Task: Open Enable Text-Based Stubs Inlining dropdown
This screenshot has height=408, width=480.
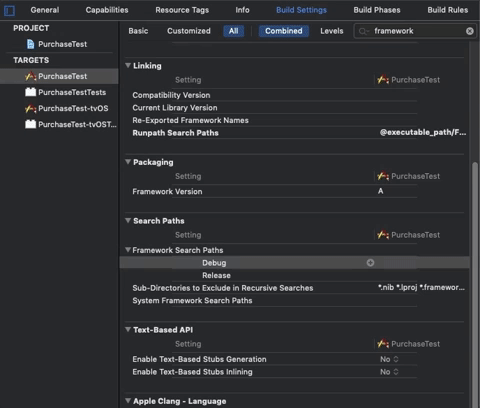Action: click(389, 372)
